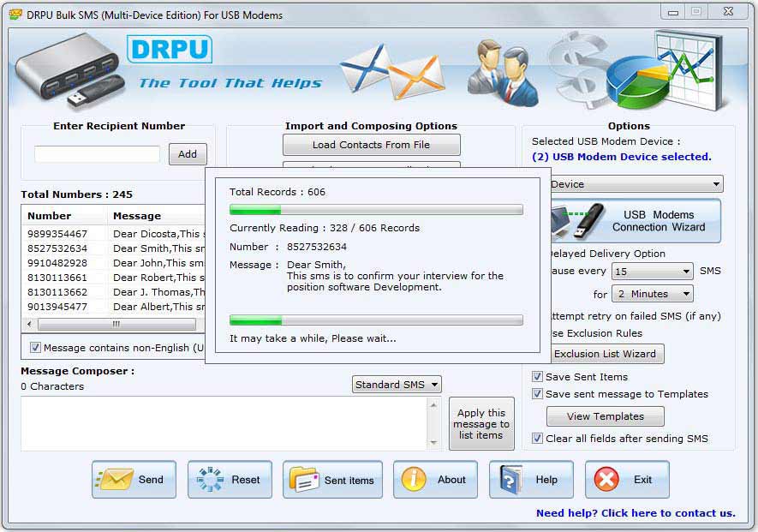Click Load Contacts From File button

[371, 145]
